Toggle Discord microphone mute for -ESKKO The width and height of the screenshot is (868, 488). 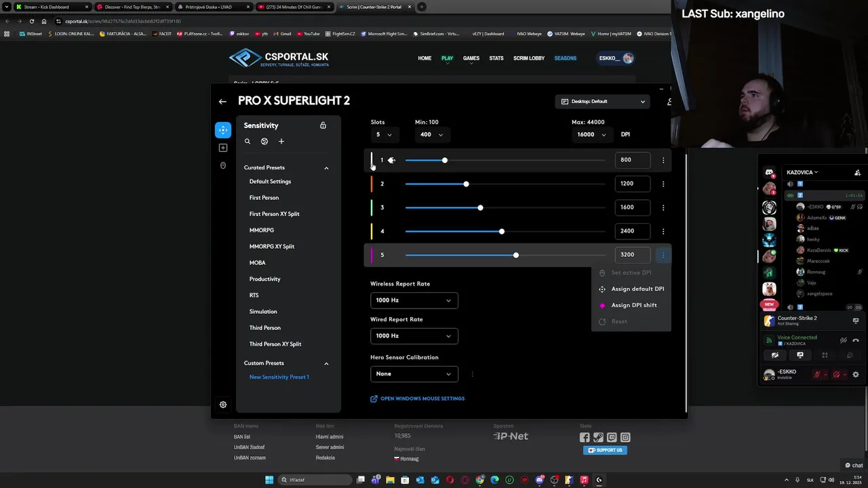click(817, 375)
